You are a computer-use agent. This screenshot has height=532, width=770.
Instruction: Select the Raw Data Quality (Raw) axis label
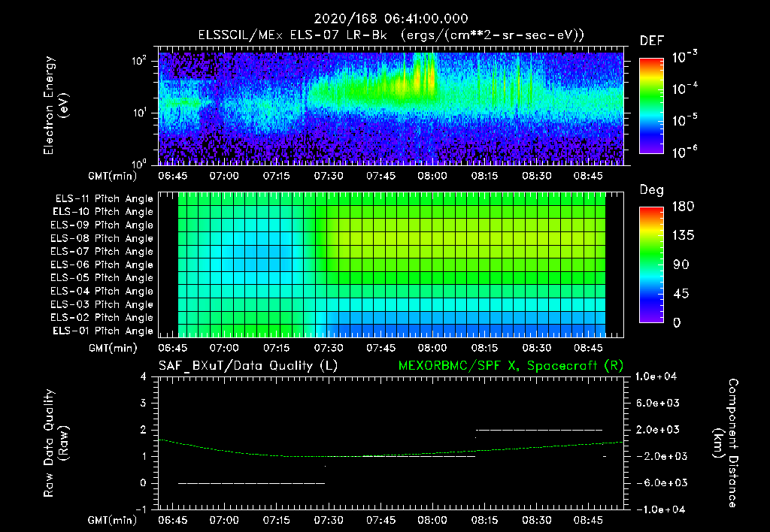click(56, 443)
